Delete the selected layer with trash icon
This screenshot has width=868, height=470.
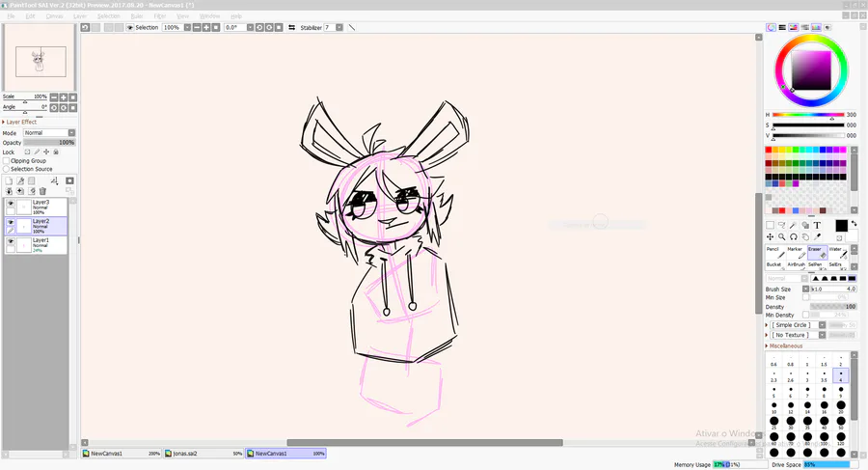pyautogui.click(x=42, y=191)
